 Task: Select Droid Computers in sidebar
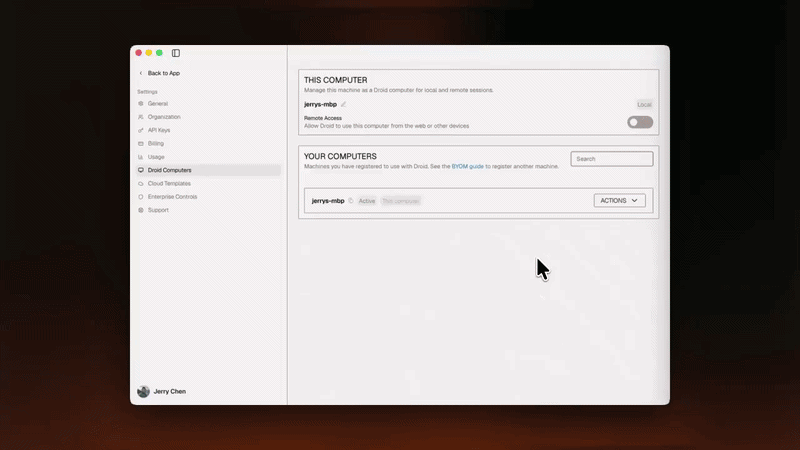[x=209, y=170]
